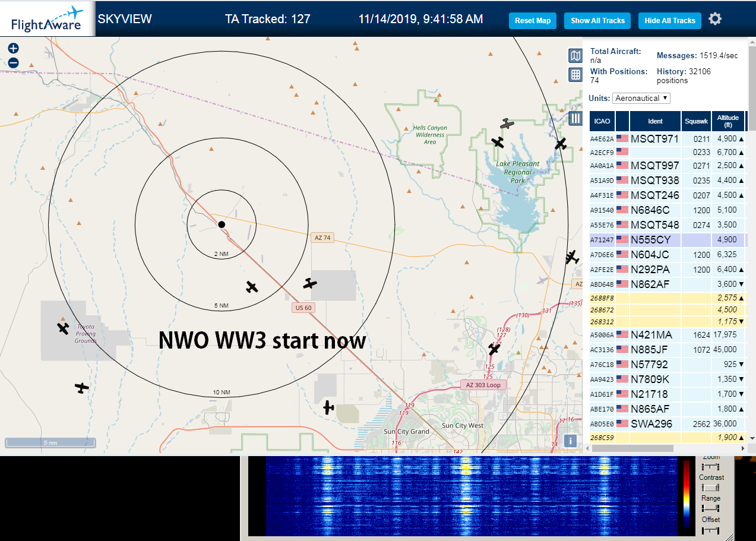Click horizontal scrollbar right arrow under table
The image size is (756, 541).
[x=742, y=448]
